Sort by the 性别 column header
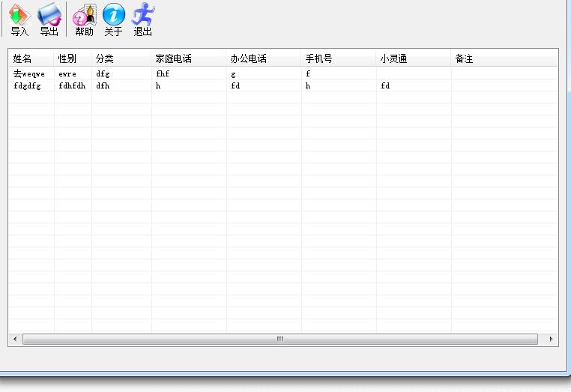The height and width of the screenshot is (392, 571). (x=73, y=58)
